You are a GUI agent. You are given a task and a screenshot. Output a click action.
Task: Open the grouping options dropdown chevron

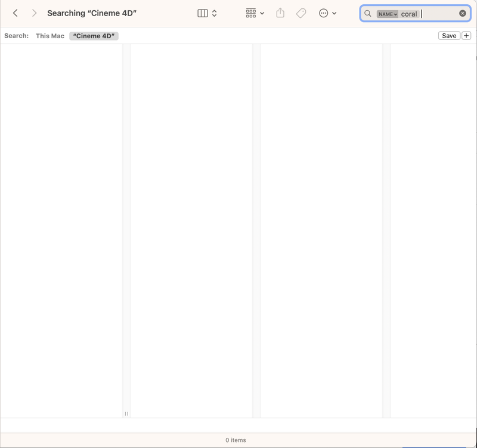262,13
